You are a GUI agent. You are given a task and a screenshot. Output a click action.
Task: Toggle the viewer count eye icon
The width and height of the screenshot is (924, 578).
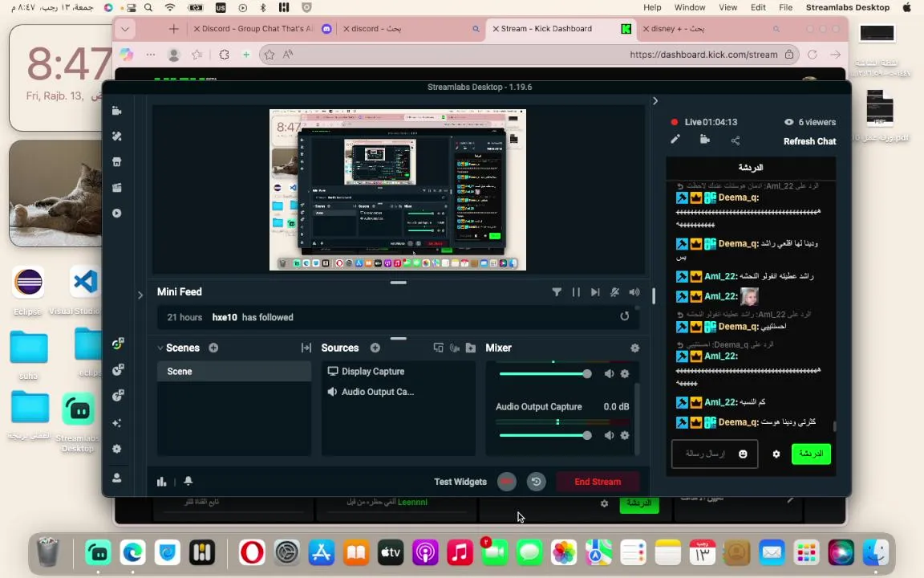[788, 122]
